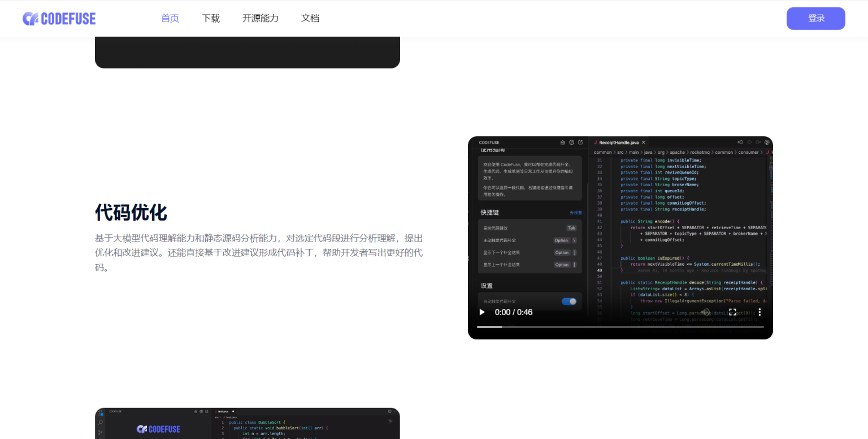This screenshot has height=439, width=868.
Task: Open the 下载 page from the navbar
Action: coord(211,18)
